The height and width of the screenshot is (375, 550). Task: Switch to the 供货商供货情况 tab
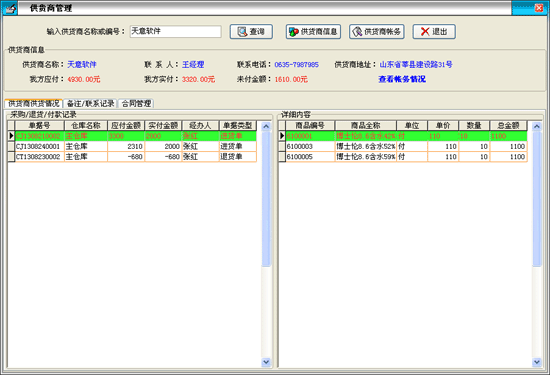[x=34, y=103]
